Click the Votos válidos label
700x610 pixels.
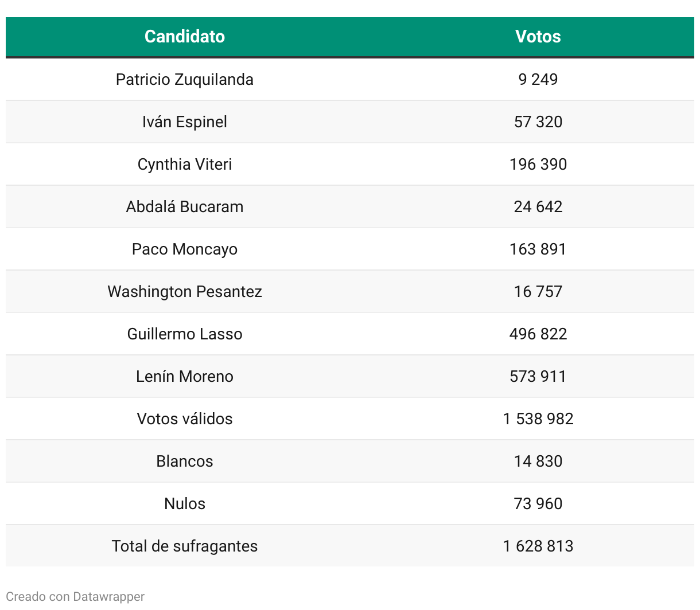(x=185, y=419)
